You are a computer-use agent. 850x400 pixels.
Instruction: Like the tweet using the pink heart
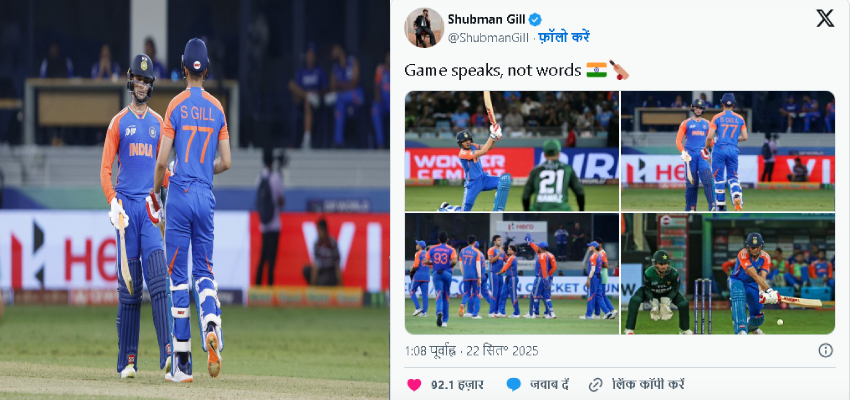coord(414,385)
